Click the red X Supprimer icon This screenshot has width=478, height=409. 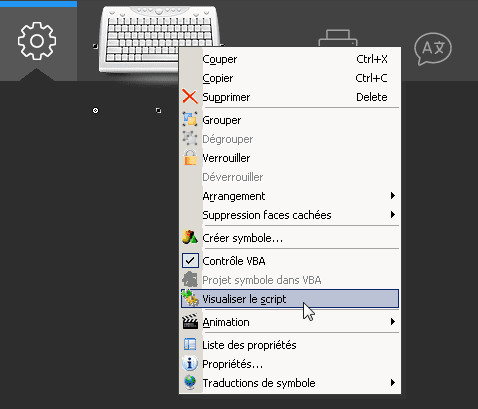(190, 97)
